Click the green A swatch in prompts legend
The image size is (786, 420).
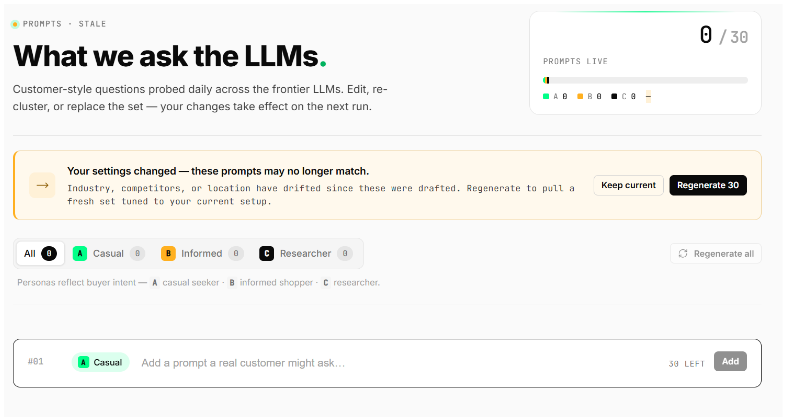(546, 96)
